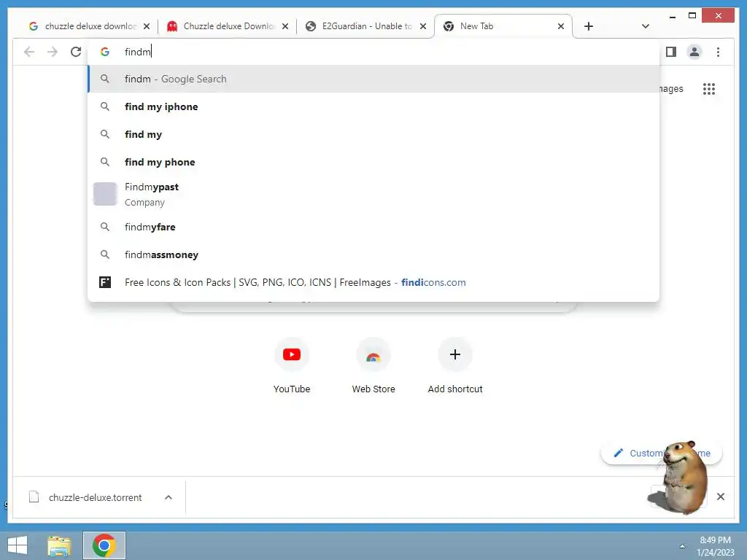Switch to the E2Guardian tab
The height and width of the screenshot is (560, 747).
(365, 26)
